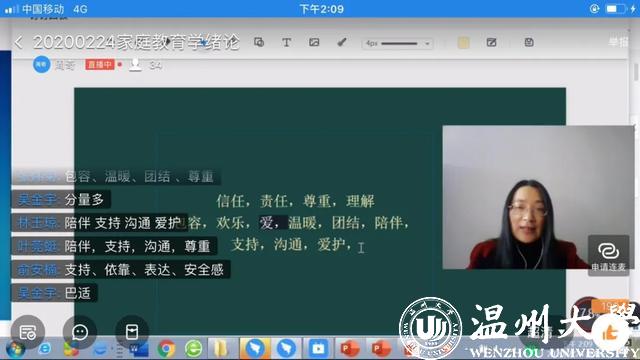Open the checklist button at the bottom-left corner
This screenshot has width=640, height=360.
click(x=27, y=332)
